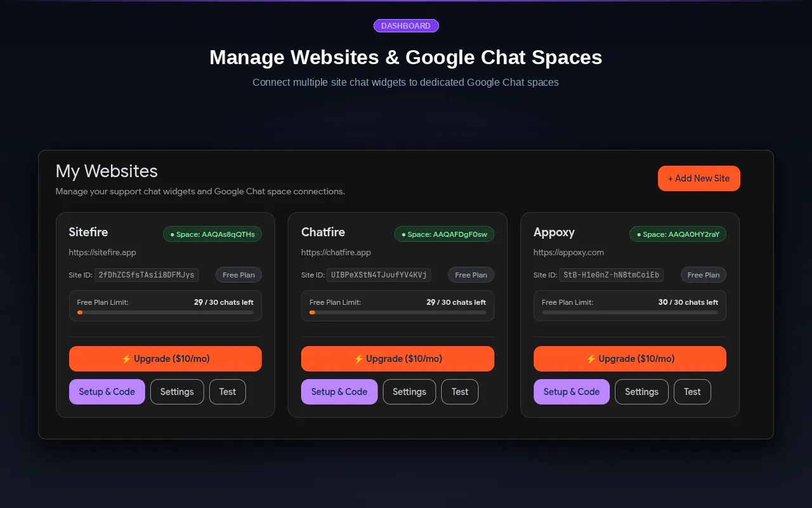Open Setup & Code for Sitefire
This screenshot has width=812, height=508.
tap(107, 392)
